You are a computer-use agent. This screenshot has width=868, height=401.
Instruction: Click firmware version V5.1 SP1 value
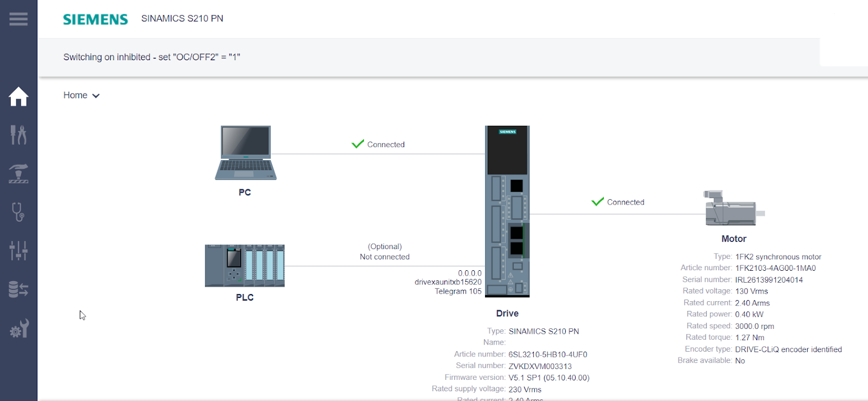tap(549, 378)
